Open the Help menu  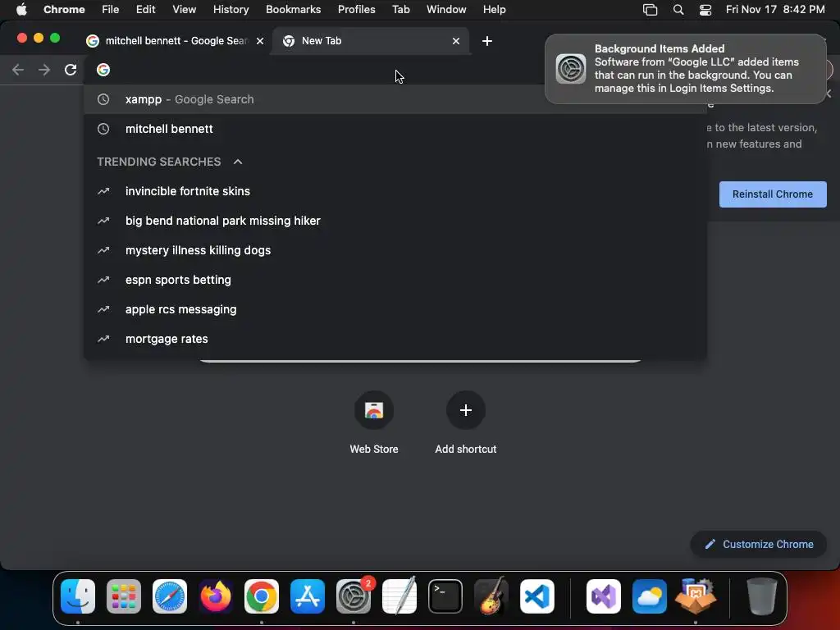point(494,10)
